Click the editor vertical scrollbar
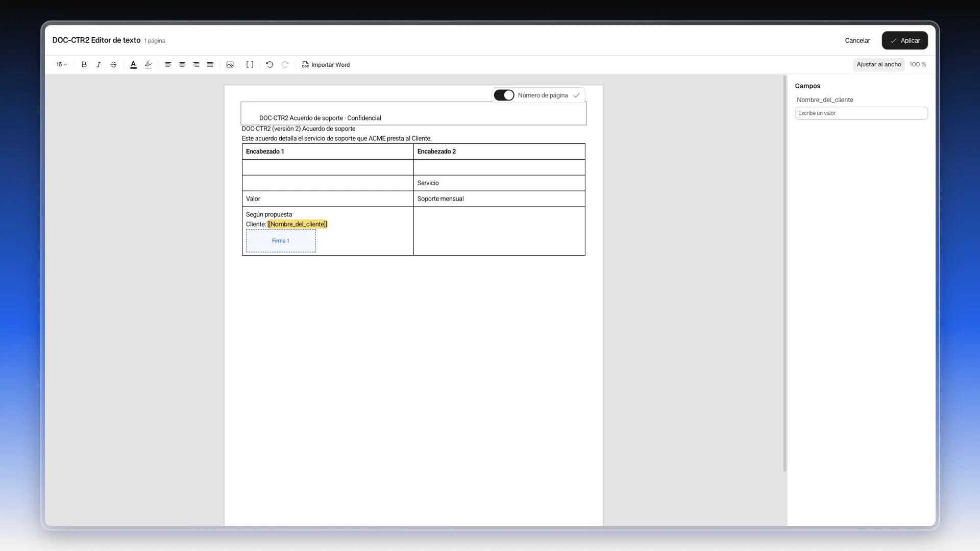Viewport: 980px width, 551px height. coord(785,273)
